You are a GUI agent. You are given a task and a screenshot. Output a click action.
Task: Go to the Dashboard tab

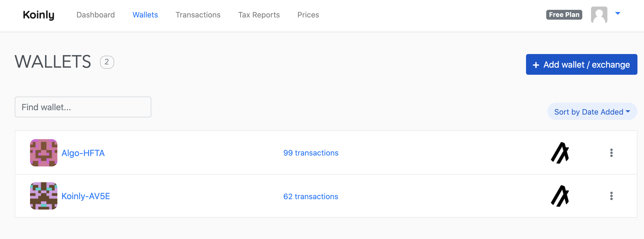[96, 15]
